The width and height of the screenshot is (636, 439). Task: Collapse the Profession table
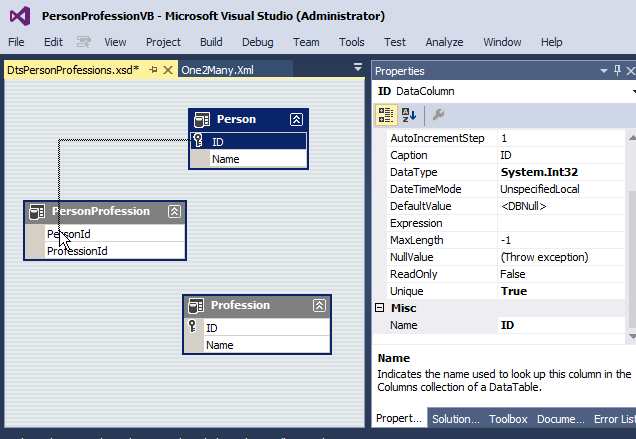[319, 306]
